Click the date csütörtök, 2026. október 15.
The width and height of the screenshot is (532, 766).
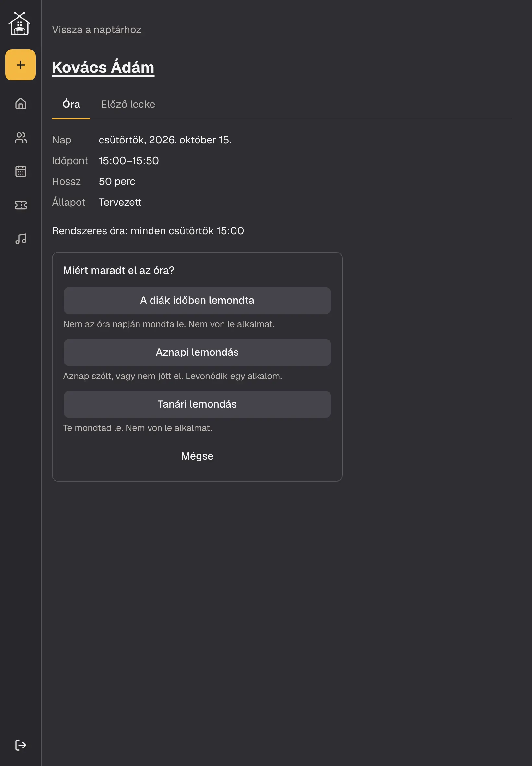coord(165,140)
